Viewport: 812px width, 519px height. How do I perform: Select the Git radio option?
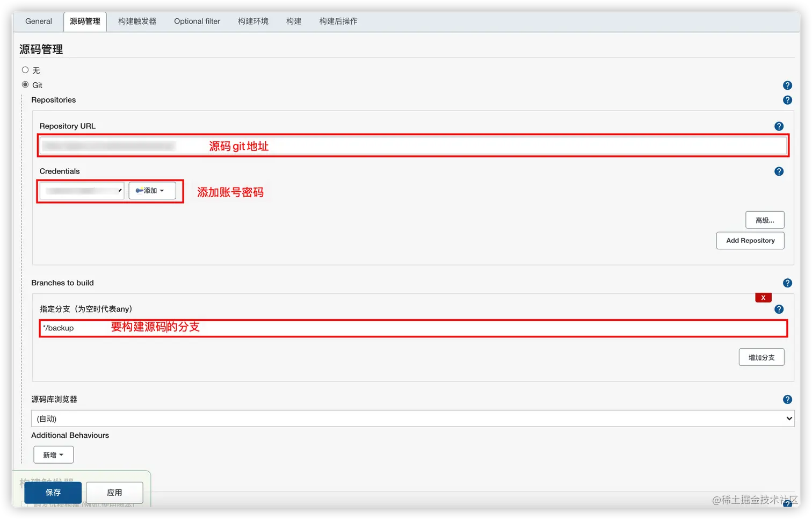point(25,84)
